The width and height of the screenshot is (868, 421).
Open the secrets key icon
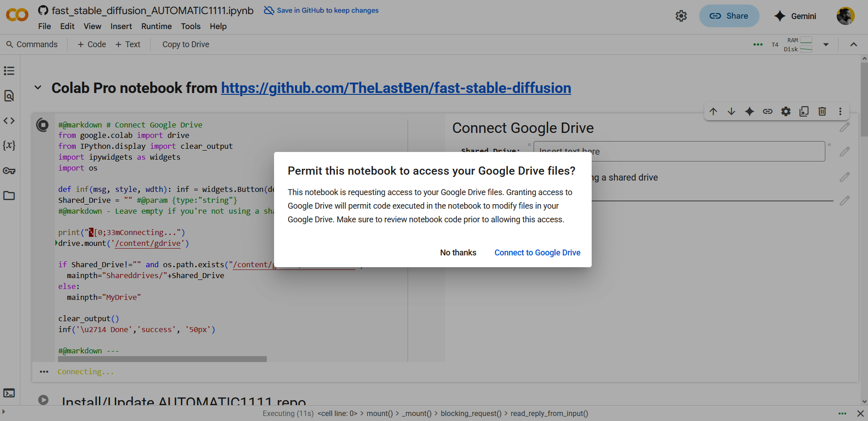point(9,171)
